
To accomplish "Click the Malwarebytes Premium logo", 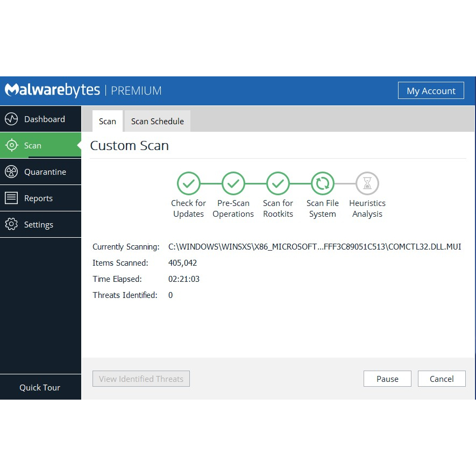I will 83,90.
